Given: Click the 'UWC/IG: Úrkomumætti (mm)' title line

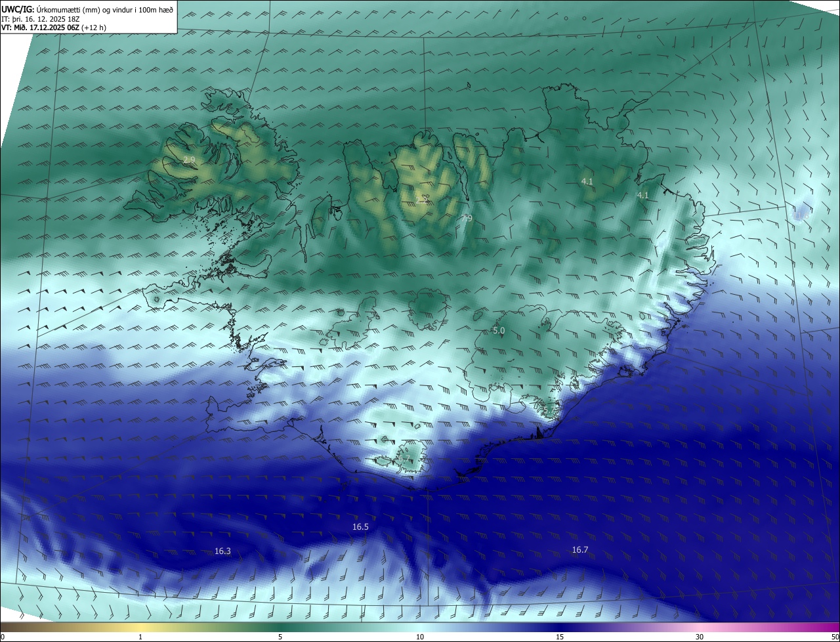Looking at the screenshot, I should click(87, 9).
